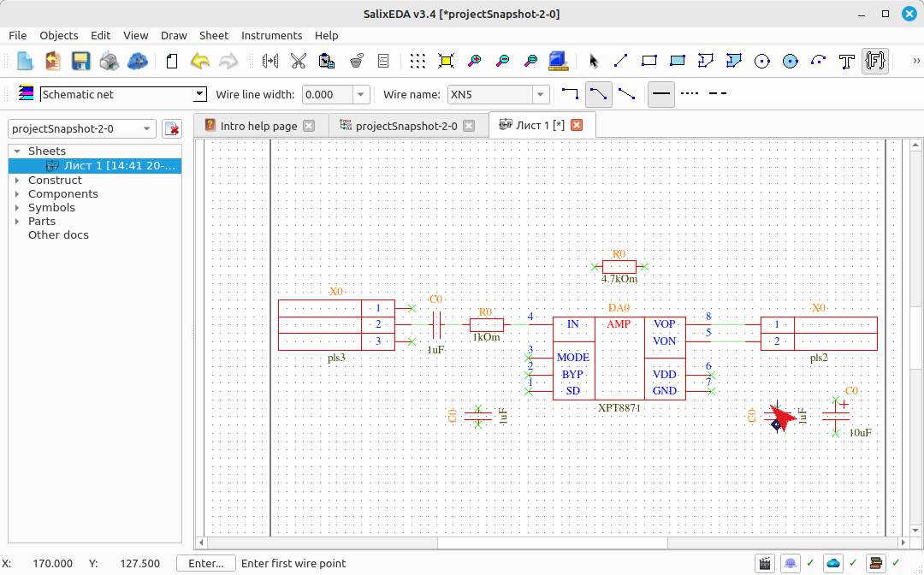
Task: Select the Arc drawing tool
Action: [x=819, y=61]
